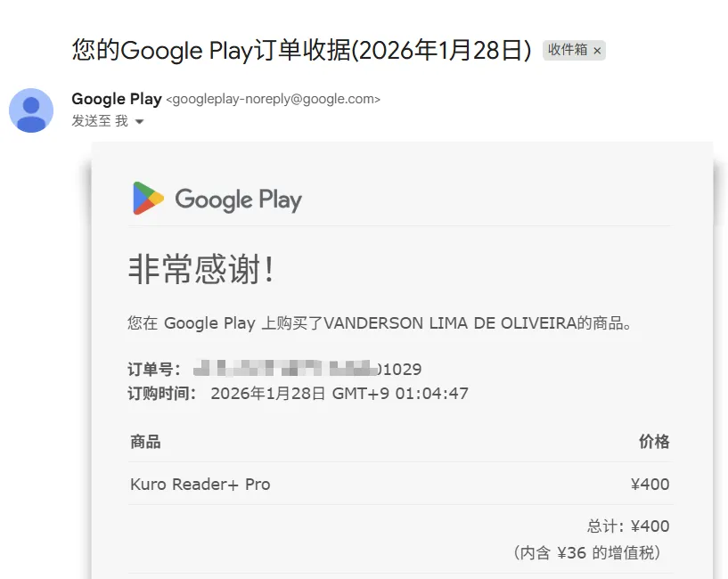
Task: Click the 总计: ¥400 total line
Action: tap(628, 526)
